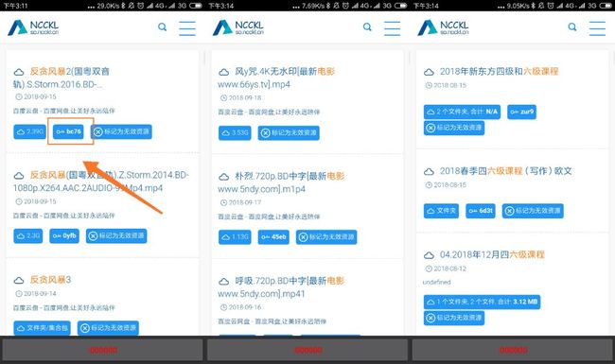This screenshot has width=615, height=364.
Task: Open search on the screen listing 反贪风暴2
Action: tap(162, 27)
